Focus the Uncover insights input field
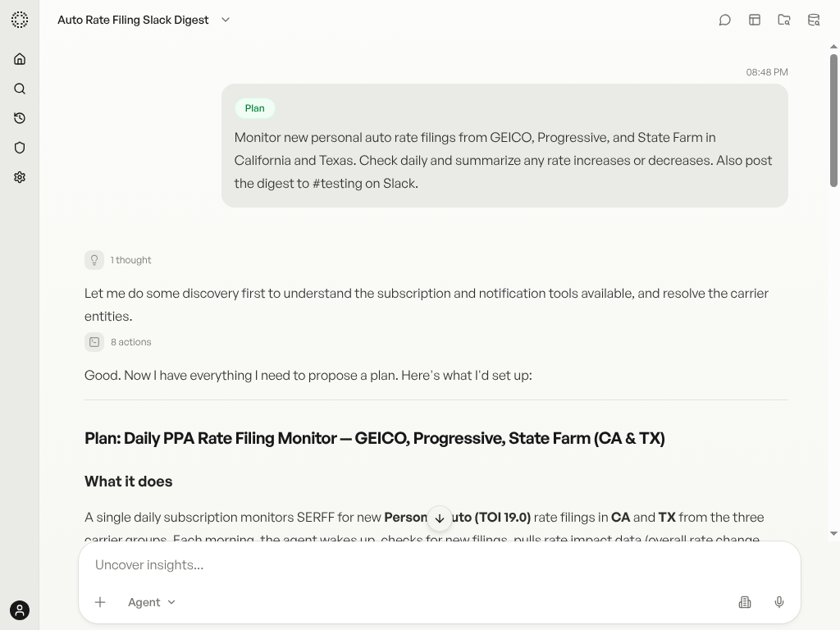 (440, 564)
